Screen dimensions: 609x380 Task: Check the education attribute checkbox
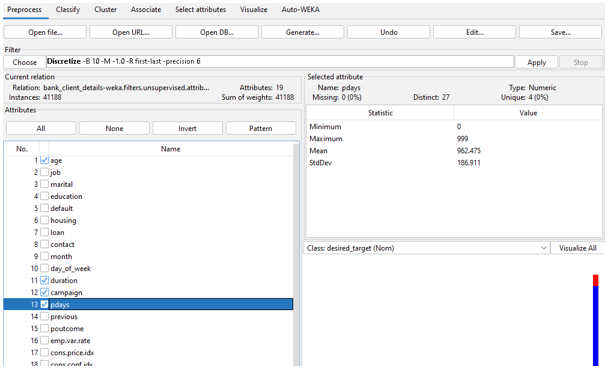[44, 196]
